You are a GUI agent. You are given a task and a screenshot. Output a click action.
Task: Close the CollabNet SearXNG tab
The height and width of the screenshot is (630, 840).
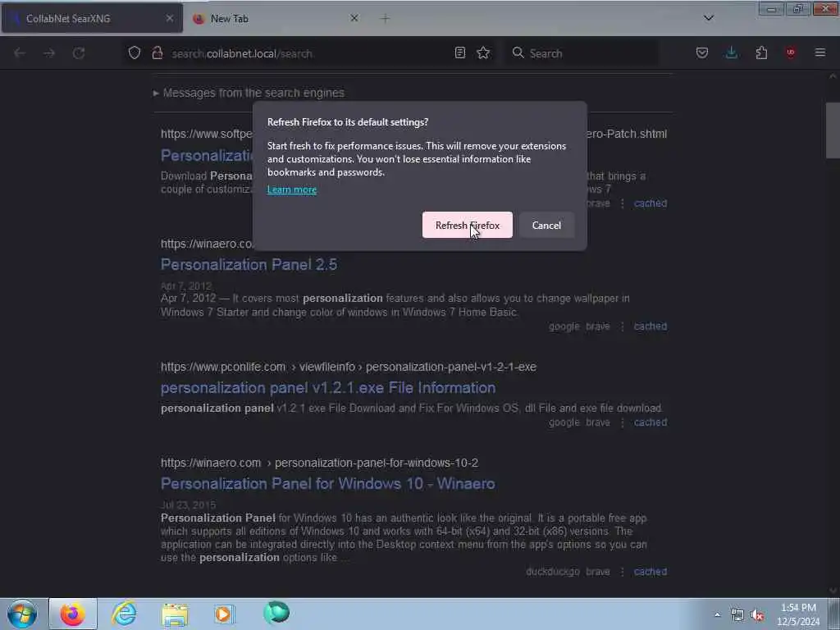click(x=169, y=18)
